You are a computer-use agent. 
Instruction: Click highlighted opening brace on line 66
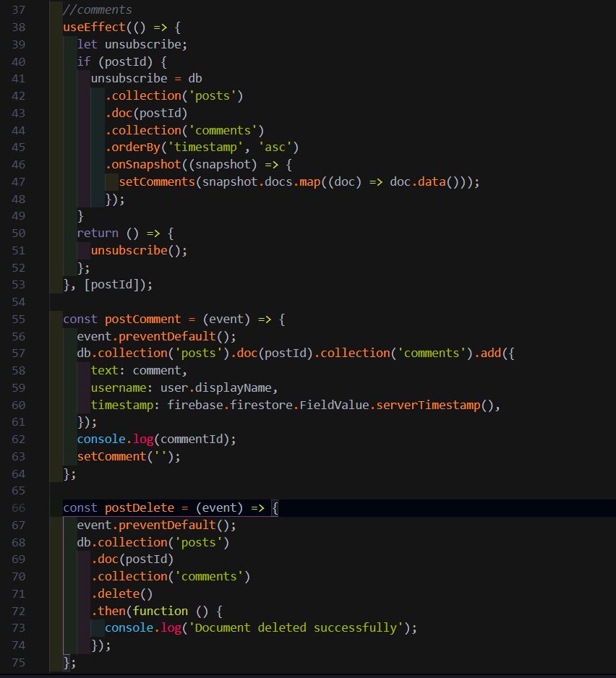(x=275, y=507)
